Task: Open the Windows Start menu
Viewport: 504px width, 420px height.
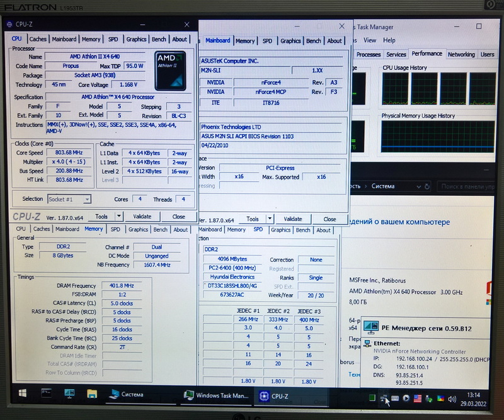Action: (x=23, y=393)
